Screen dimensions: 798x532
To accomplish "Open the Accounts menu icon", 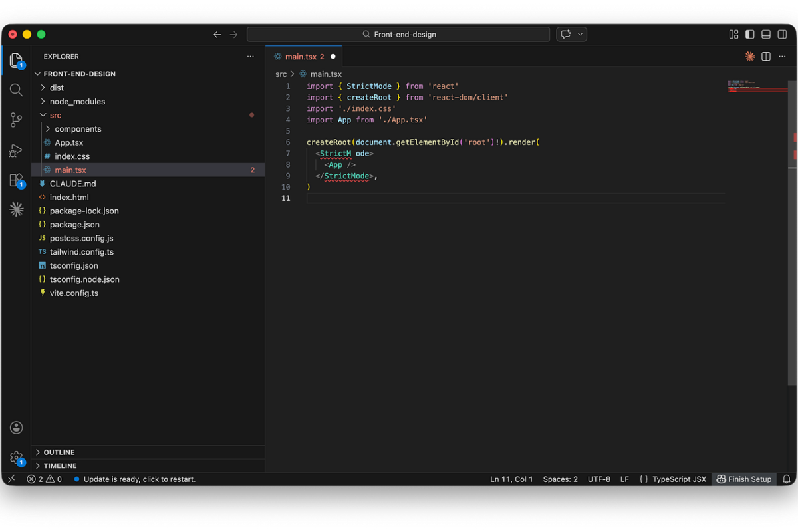I will 16,428.
